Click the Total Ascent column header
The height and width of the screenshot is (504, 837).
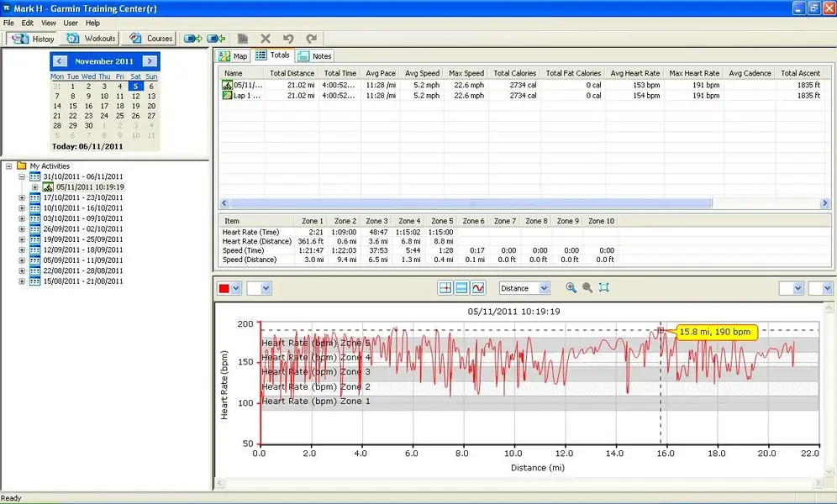pos(800,73)
